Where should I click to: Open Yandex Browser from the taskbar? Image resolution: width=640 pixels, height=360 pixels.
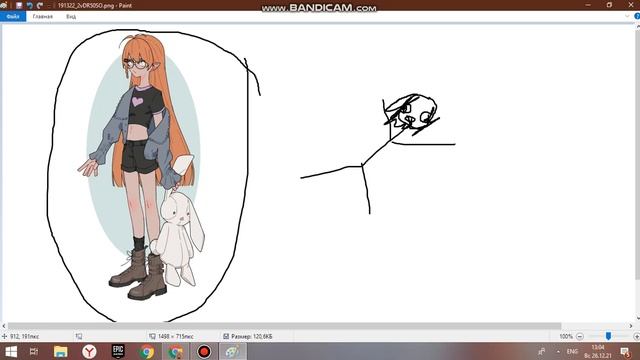89,351
